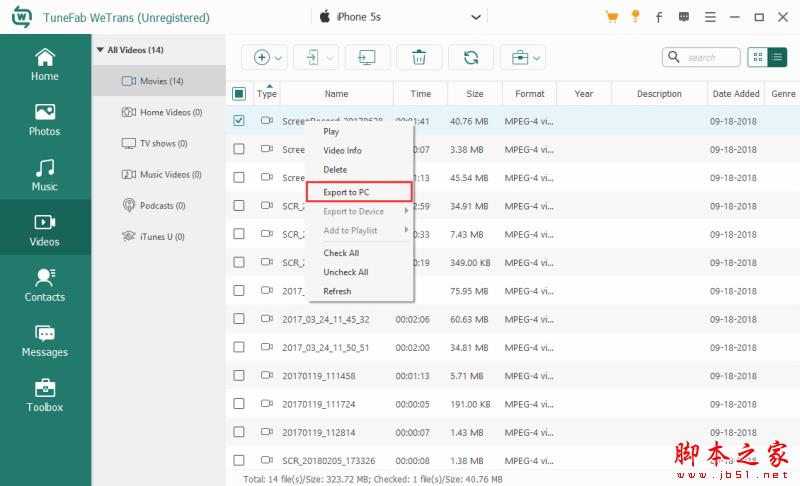
Task: Choose Refresh from context menu
Action: coord(337,291)
